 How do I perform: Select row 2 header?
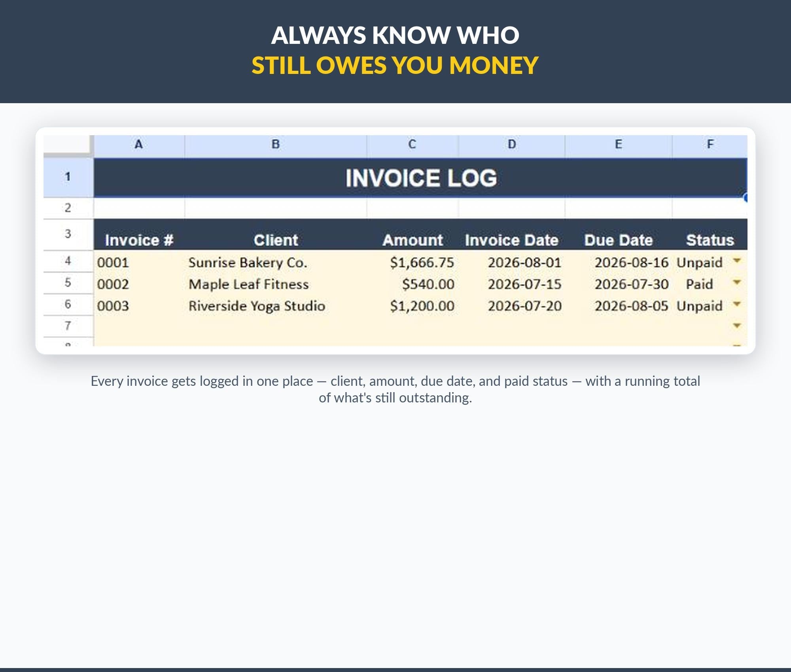[x=68, y=208]
